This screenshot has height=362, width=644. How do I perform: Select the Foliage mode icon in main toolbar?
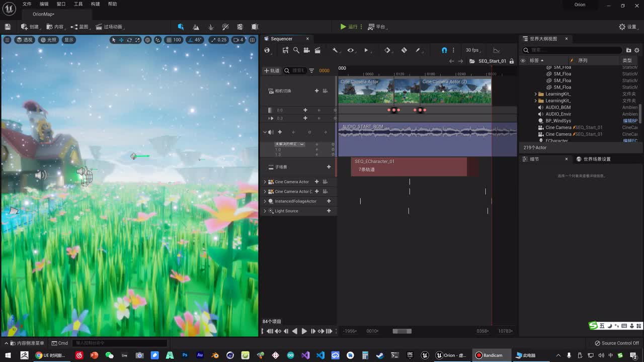point(211,27)
